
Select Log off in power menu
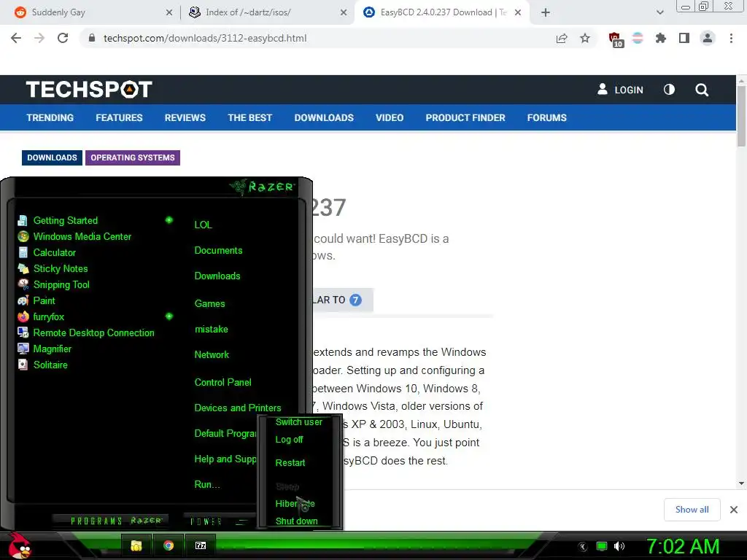tap(289, 440)
